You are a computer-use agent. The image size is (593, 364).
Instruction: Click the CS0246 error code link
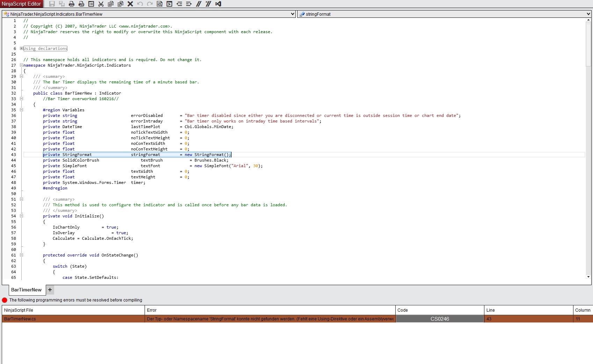tap(440, 319)
